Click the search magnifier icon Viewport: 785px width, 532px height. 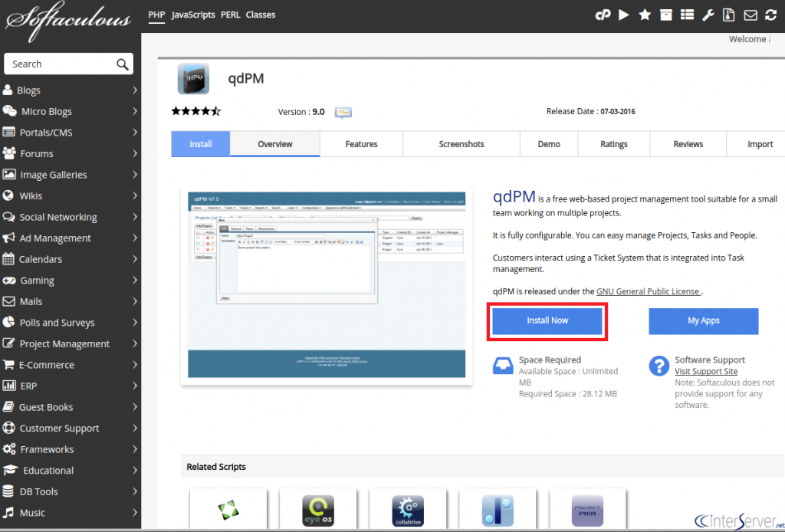click(x=122, y=64)
